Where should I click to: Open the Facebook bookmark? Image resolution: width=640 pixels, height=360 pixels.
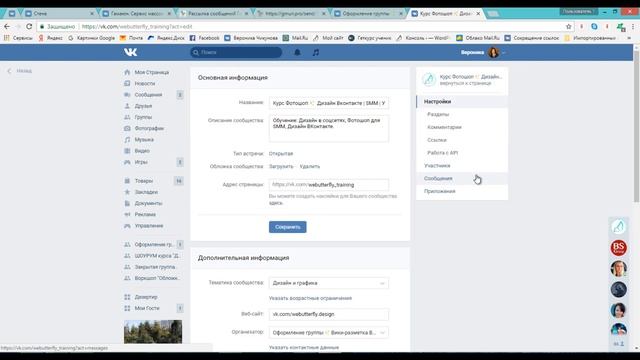[x=204, y=38]
